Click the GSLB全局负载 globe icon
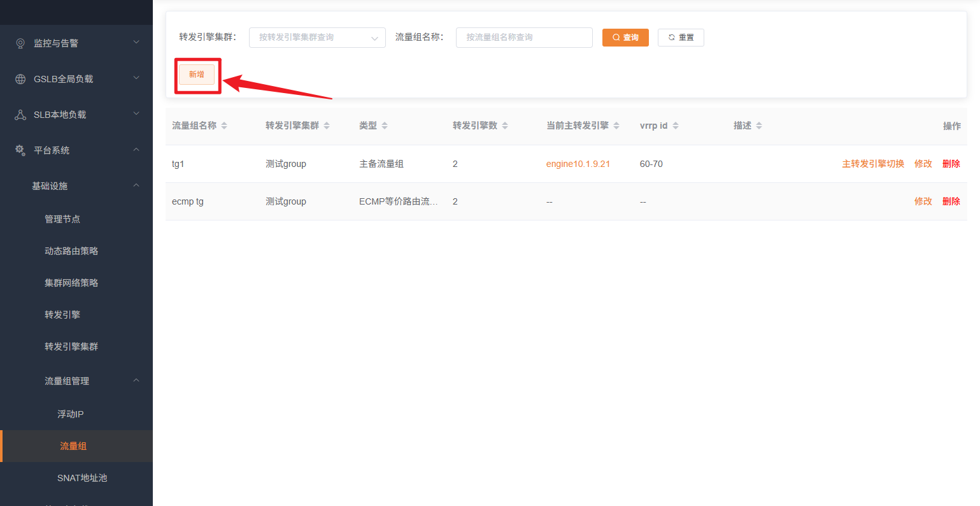Viewport: 980px width, 506px height. pos(20,79)
